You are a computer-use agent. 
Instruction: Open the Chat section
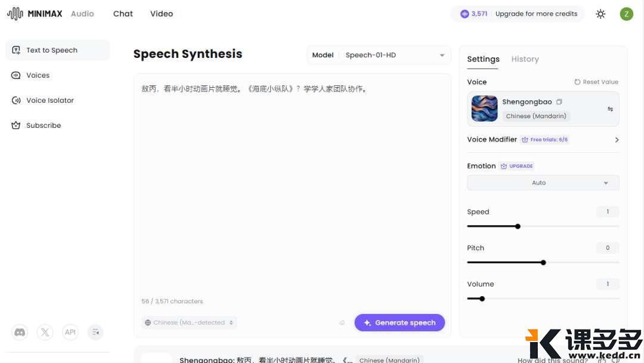click(x=123, y=14)
